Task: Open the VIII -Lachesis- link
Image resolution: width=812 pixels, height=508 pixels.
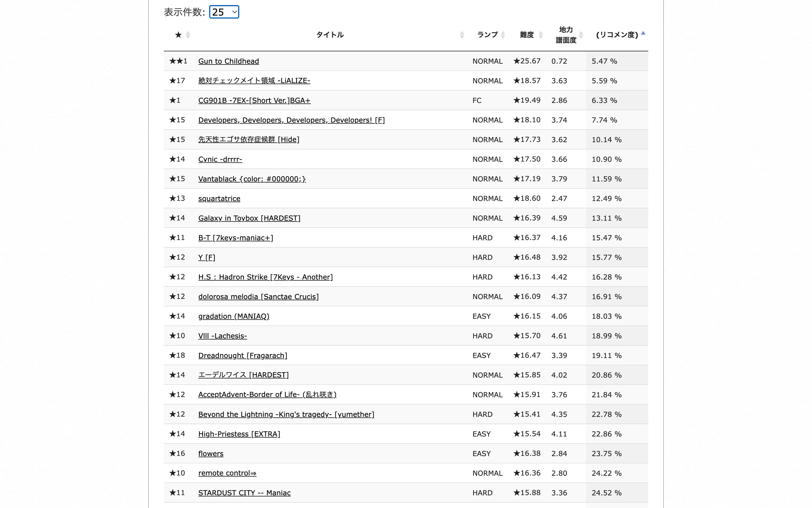Action: point(222,336)
